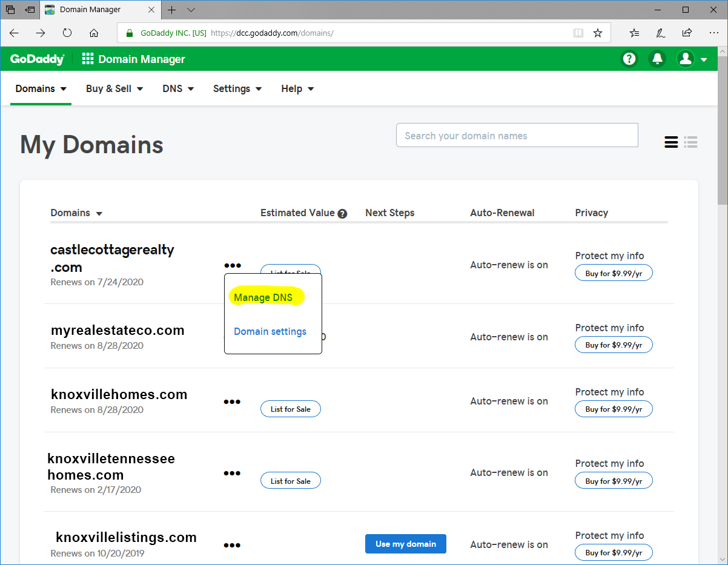728x565 pixels.
Task: Open the account profile avatar menu
Action: pos(686,59)
